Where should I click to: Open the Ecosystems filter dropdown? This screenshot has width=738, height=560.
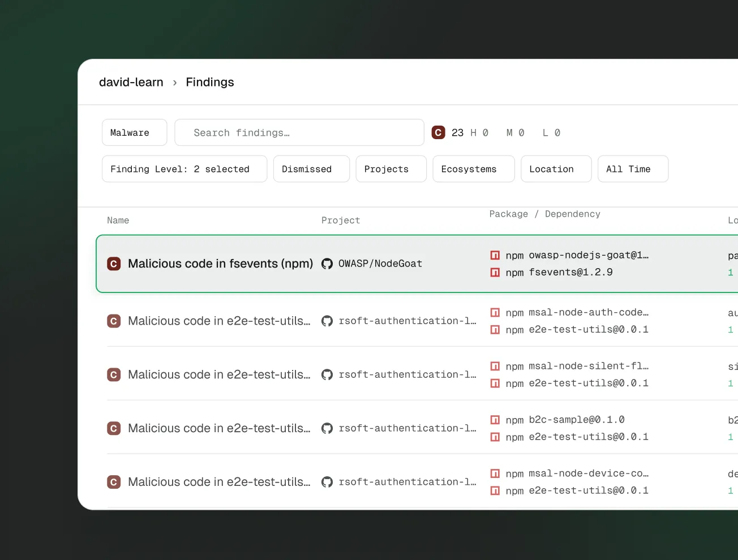tap(474, 169)
